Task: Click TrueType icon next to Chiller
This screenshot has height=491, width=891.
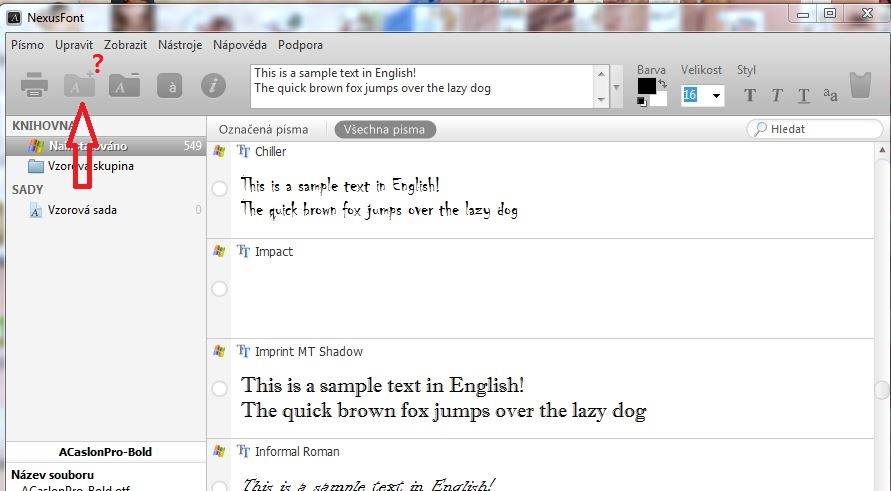Action: 243,151
